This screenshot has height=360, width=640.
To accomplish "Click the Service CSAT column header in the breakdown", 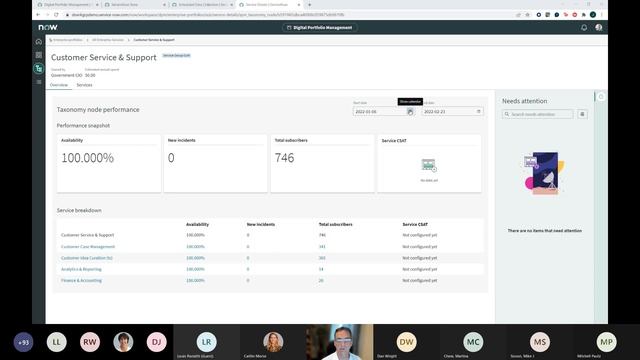I will 415,224.
